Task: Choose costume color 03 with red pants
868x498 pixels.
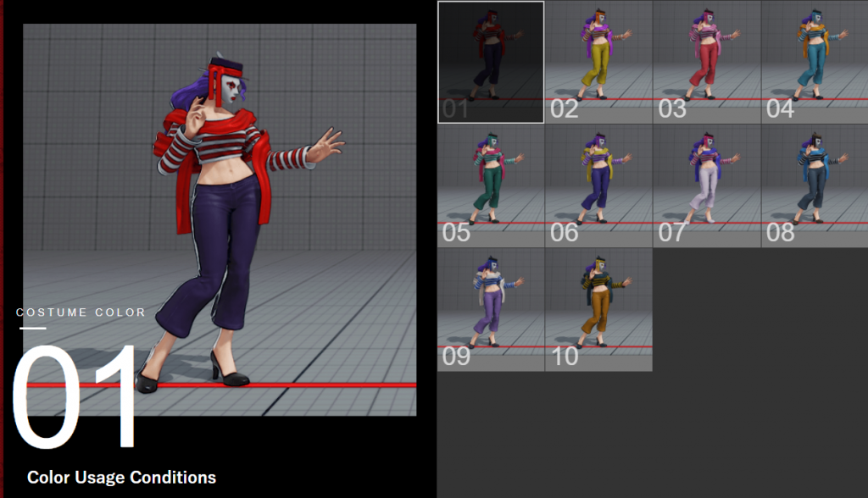Action: [707, 62]
